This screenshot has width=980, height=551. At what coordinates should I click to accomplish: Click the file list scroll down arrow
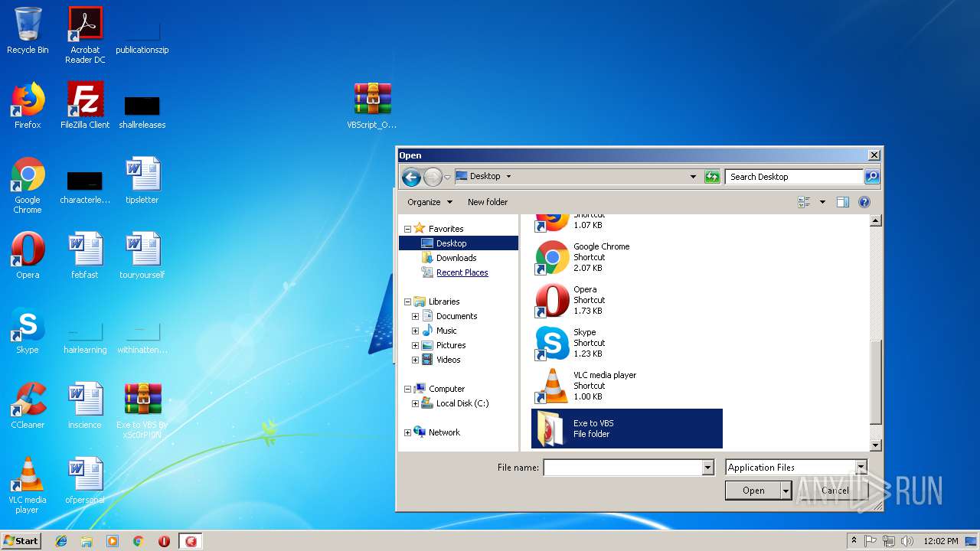876,445
